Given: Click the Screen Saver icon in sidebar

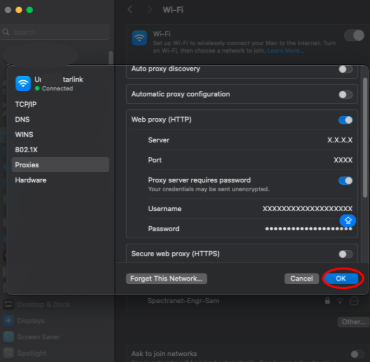Looking at the screenshot, I should coord(9,337).
